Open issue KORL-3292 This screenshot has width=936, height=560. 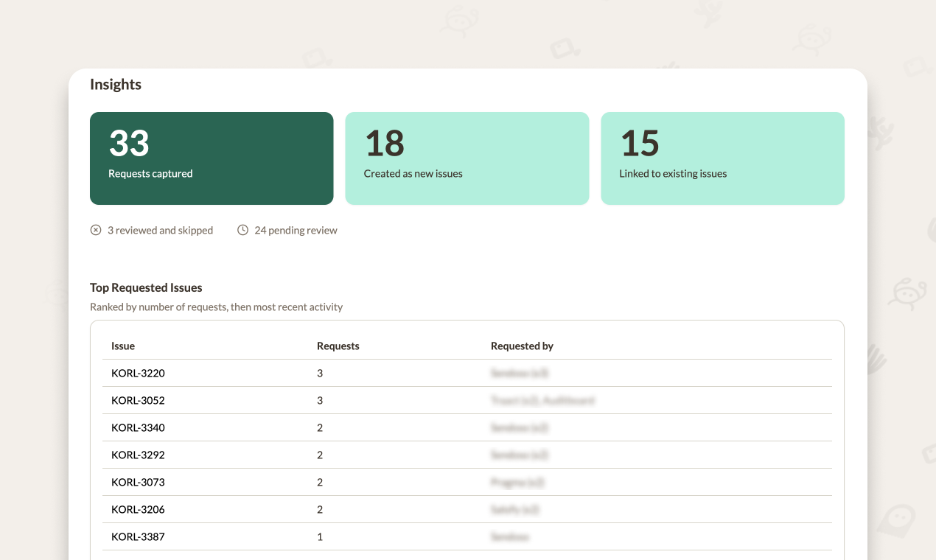point(138,455)
